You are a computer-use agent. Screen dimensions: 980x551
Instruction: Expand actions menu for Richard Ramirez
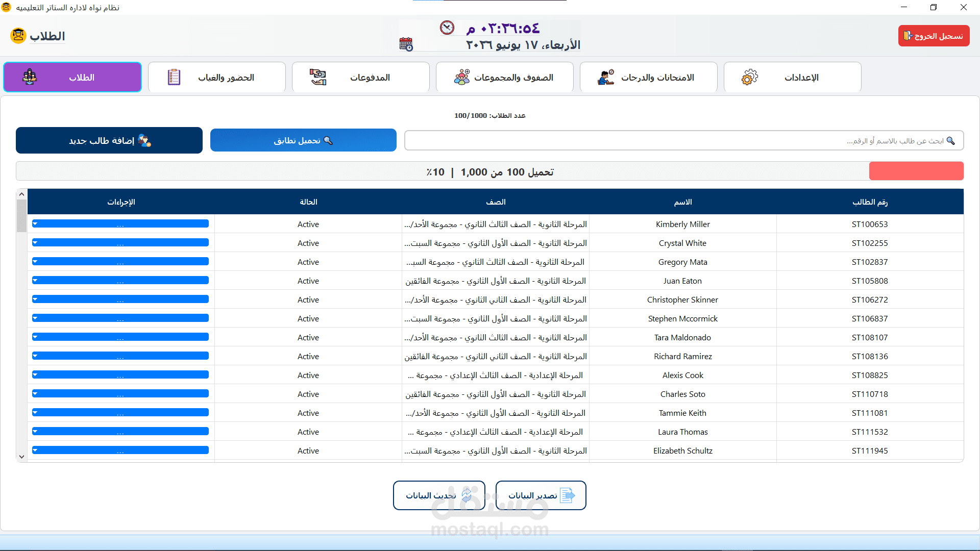(120, 356)
